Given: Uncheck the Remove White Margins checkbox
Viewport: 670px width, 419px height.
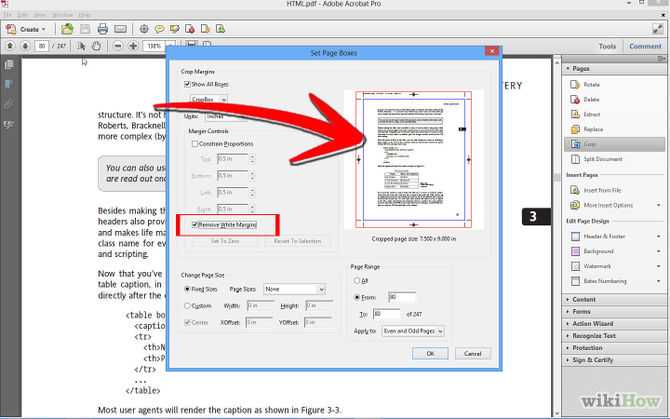Looking at the screenshot, I should [195, 225].
